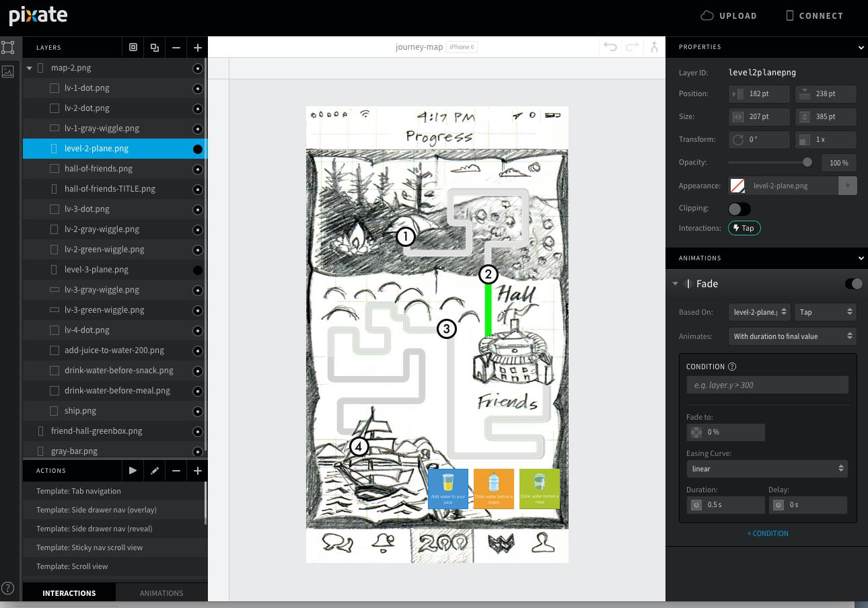Click the Connect device button
Image resolution: width=868 pixels, height=608 pixels.
814,15
